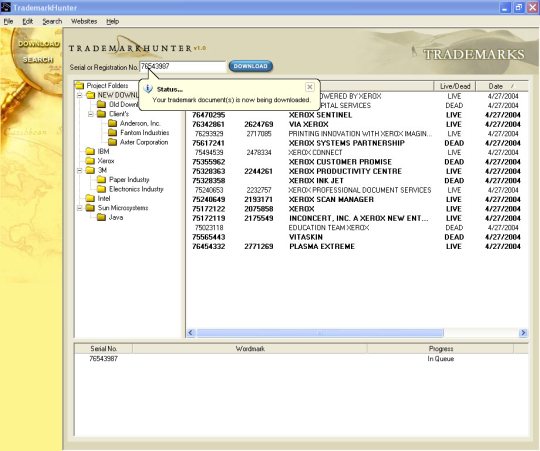Screen dimensions: 540x451
Task: Select the XEROX SCAN MANAGER row
Action: click(356, 199)
